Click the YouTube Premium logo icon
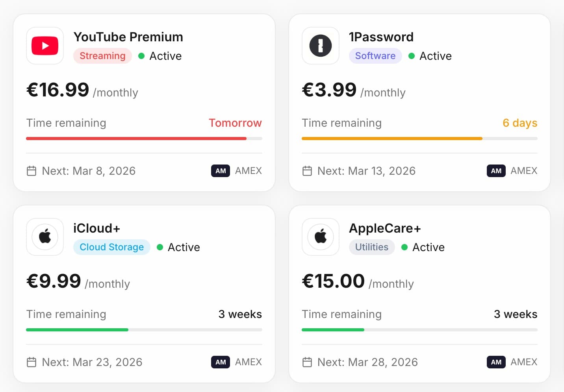564x392 pixels. pyautogui.click(x=45, y=46)
